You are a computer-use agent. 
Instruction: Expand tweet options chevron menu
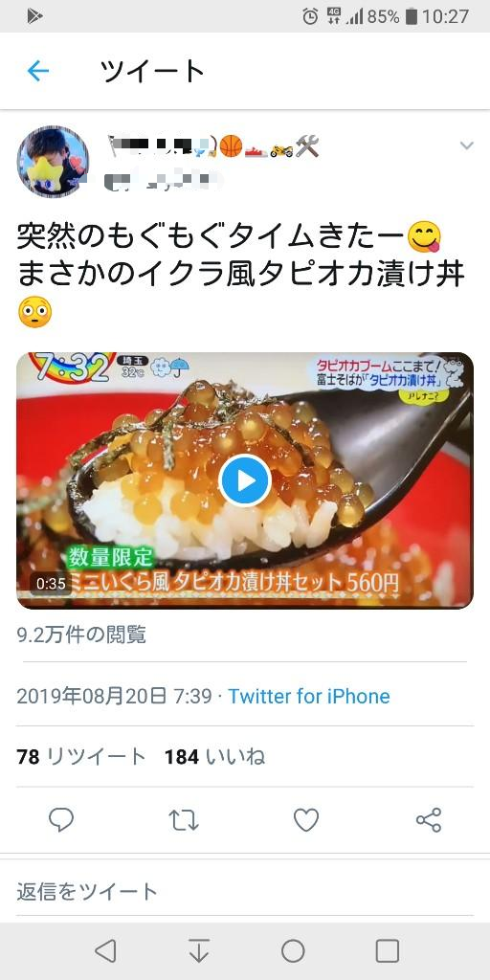point(466,145)
